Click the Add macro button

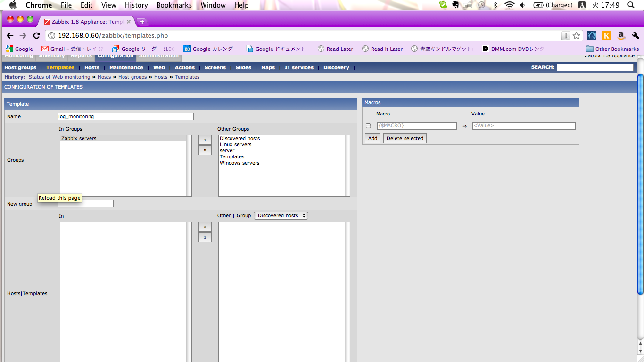pyautogui.click(x=372, y=139)
